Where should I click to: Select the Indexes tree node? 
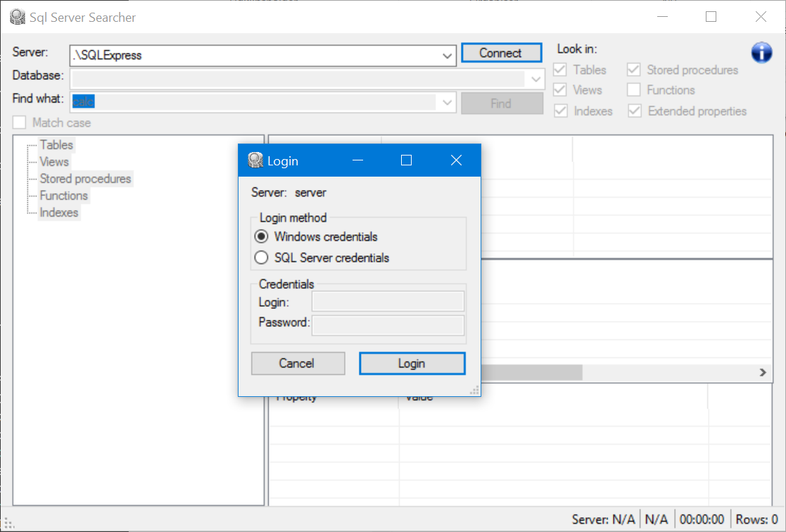pos(59,213)
